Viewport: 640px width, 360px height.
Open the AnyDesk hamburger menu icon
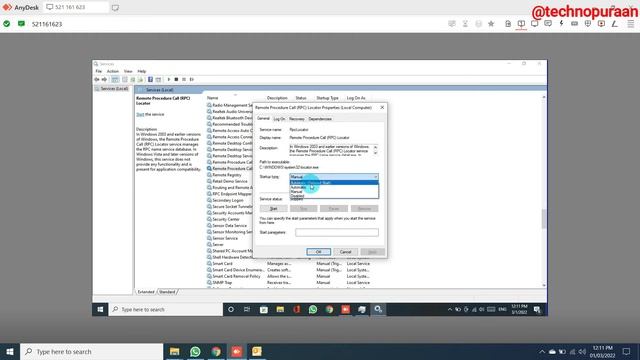point(630,24)
